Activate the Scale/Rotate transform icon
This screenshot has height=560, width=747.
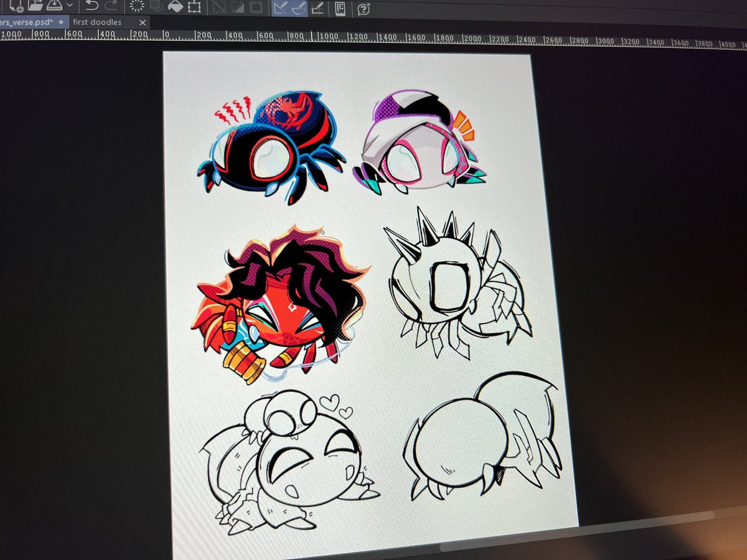pyautogui.click(x=194, y=7)
